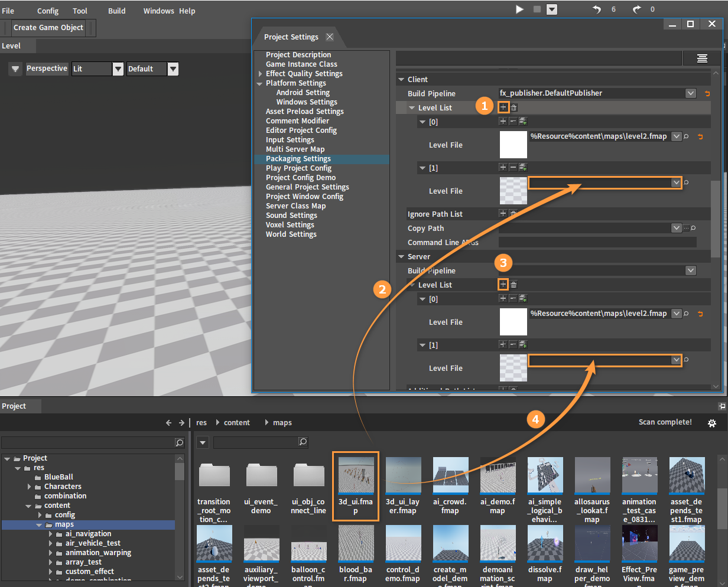
Task: Click the Project Settings search field
Action: [538, 58]
